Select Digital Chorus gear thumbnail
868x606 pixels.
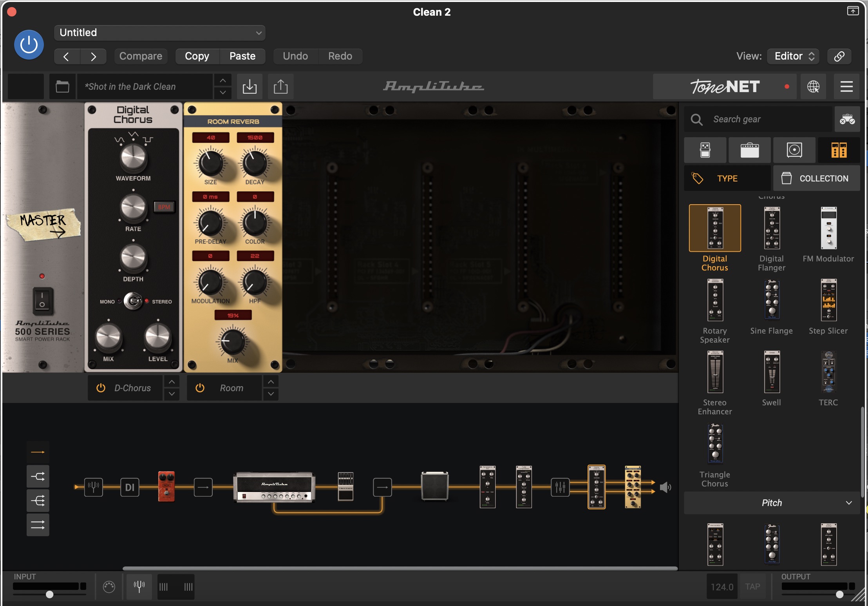click(715, 228)
